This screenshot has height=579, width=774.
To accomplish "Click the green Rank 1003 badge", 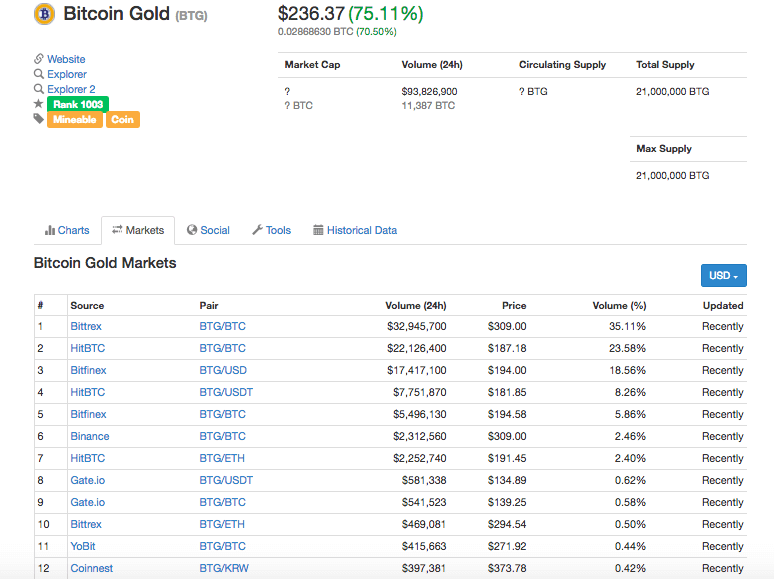I will [78, 104].
